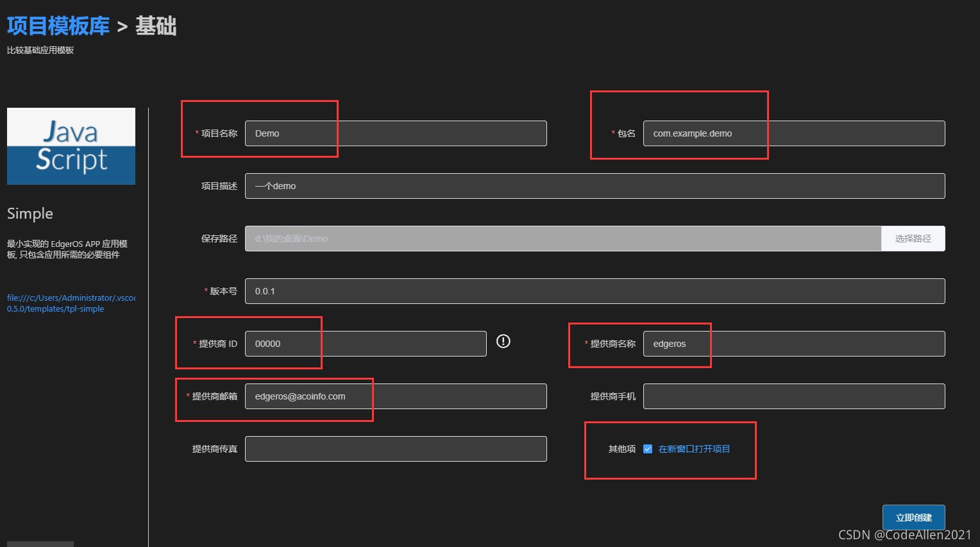The image size is (980, 547).
Task: Click the 提供商名称 field containing edgeros
Action: pyautogui.click(x=794, y=344)
